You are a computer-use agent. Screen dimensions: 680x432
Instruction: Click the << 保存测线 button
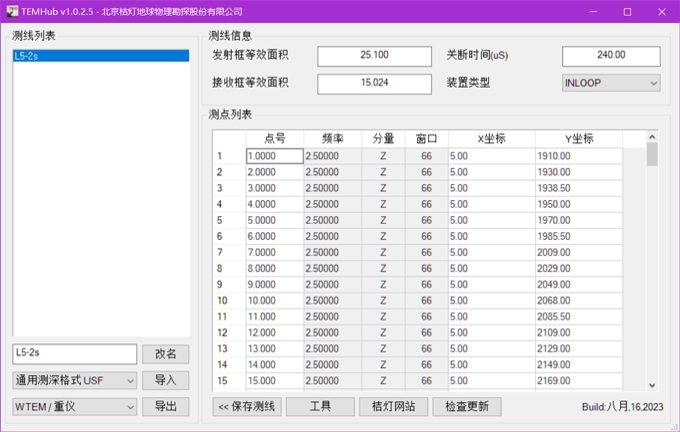click(247, 406)
